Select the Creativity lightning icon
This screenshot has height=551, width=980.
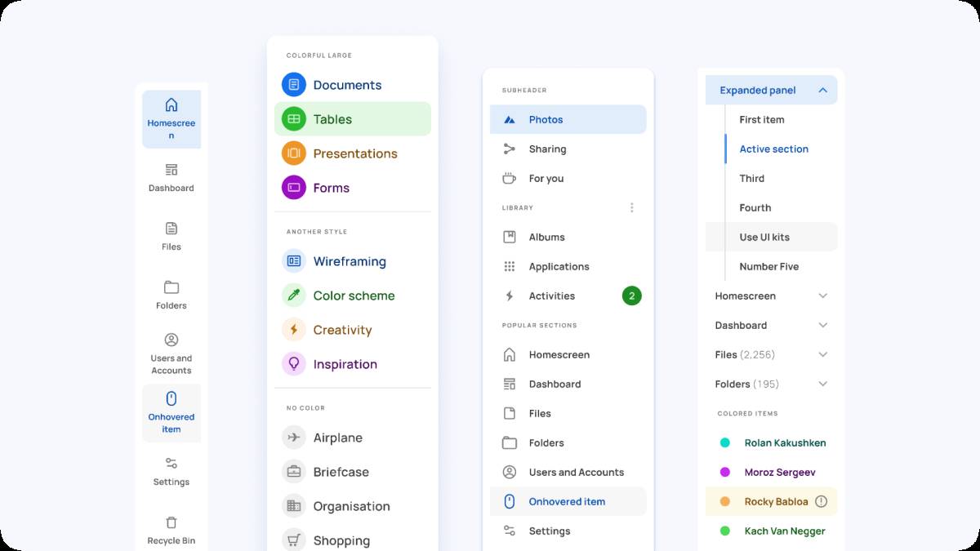(294, 330)
